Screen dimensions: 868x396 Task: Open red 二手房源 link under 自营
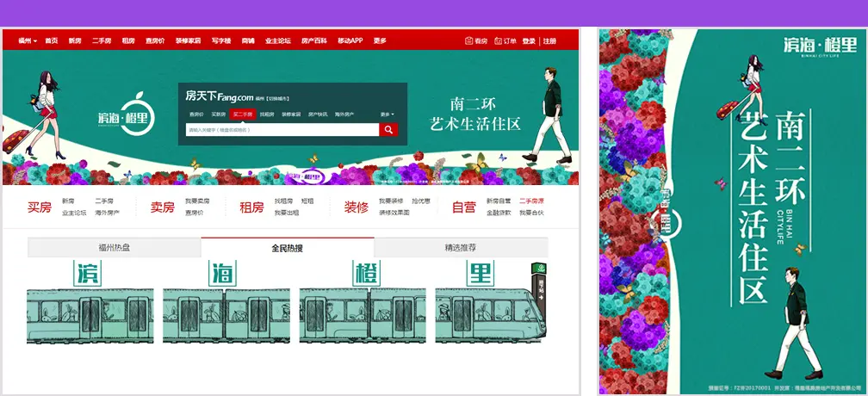pos(531,201)
